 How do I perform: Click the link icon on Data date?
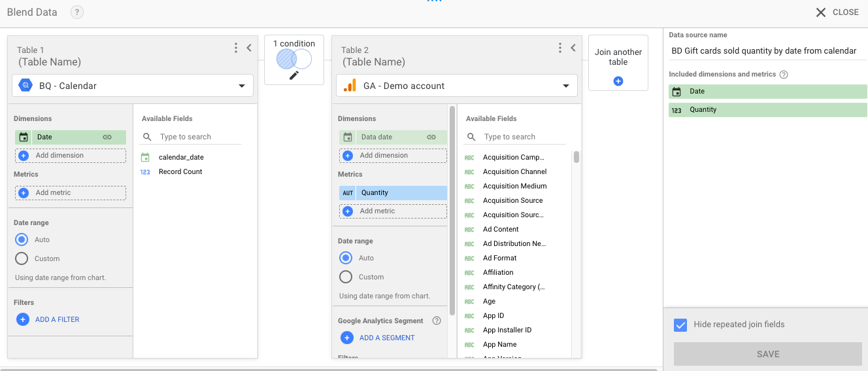(431, 137)
